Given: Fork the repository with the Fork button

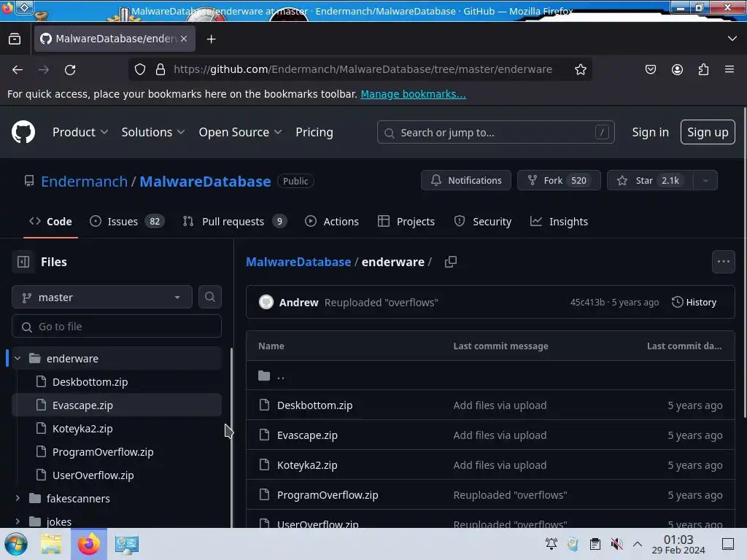Looking at the screenshot, I should click(559, 181).
